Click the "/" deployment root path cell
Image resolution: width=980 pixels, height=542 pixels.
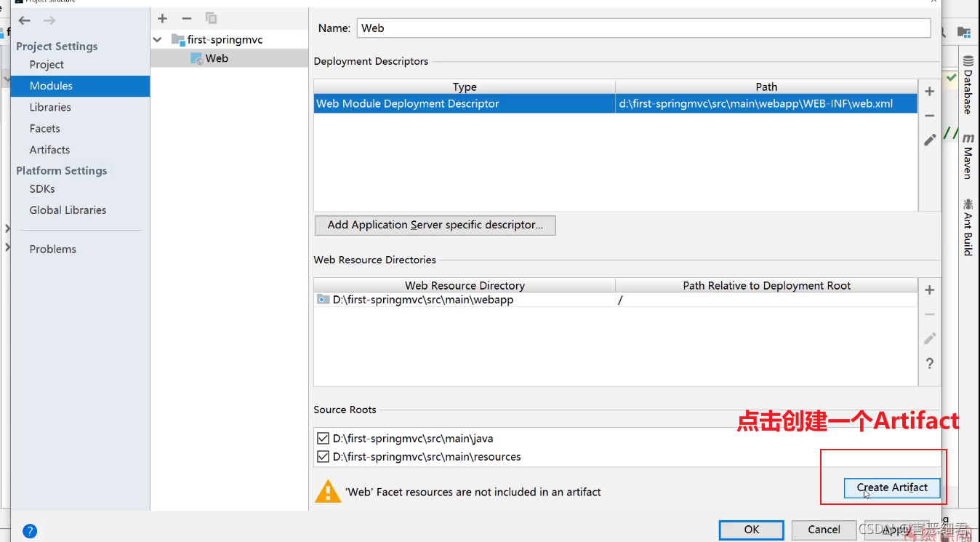point(766,300)
